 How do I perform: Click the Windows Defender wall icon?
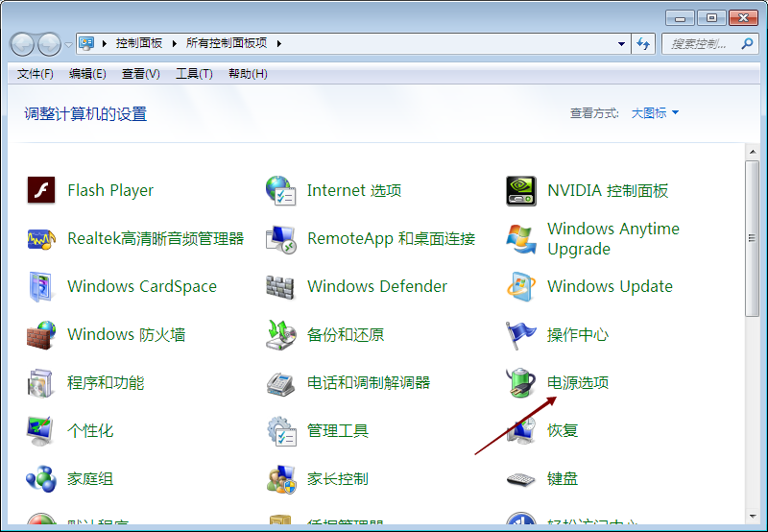[x=280, y=287]
